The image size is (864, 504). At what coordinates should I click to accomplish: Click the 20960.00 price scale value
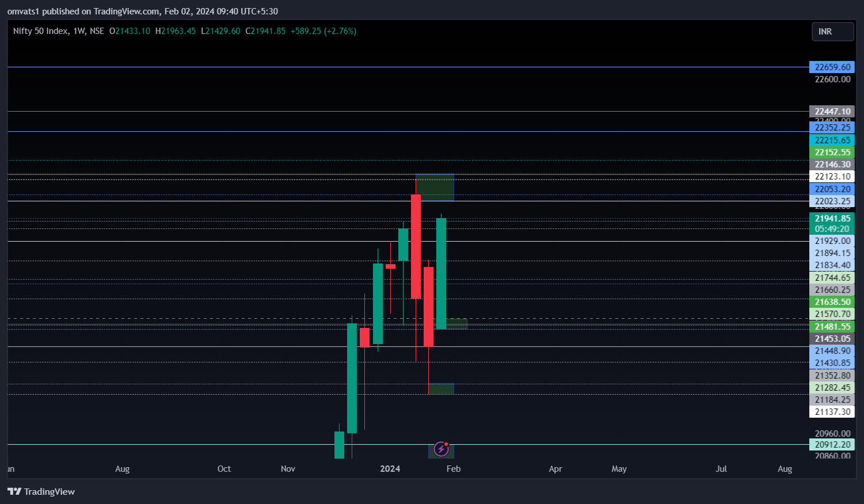[x=832, y=434]
